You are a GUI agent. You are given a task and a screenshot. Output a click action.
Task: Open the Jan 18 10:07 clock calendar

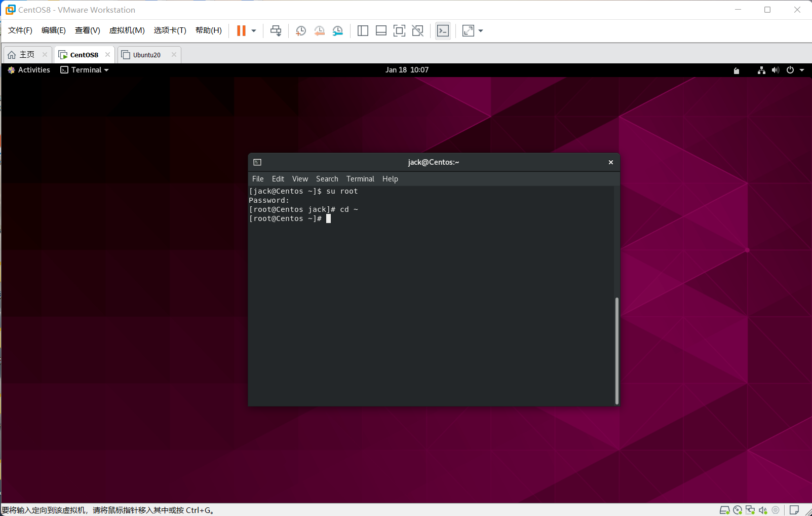tap(407, 70)
